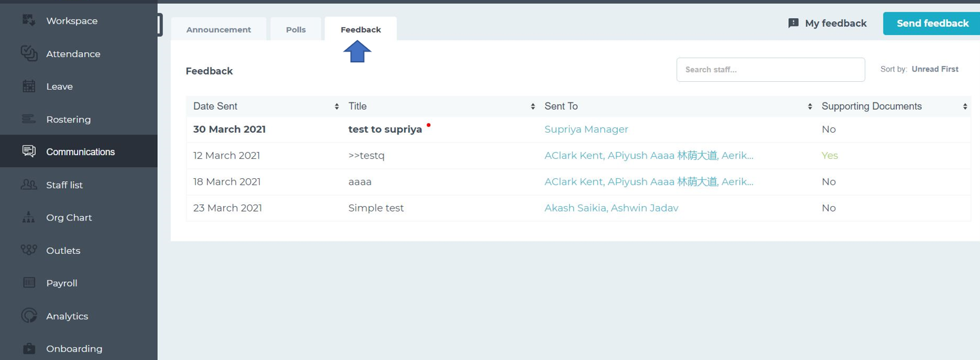Select the Leave calendar icon
Screen dimensions: 980x360
point(29,86)
